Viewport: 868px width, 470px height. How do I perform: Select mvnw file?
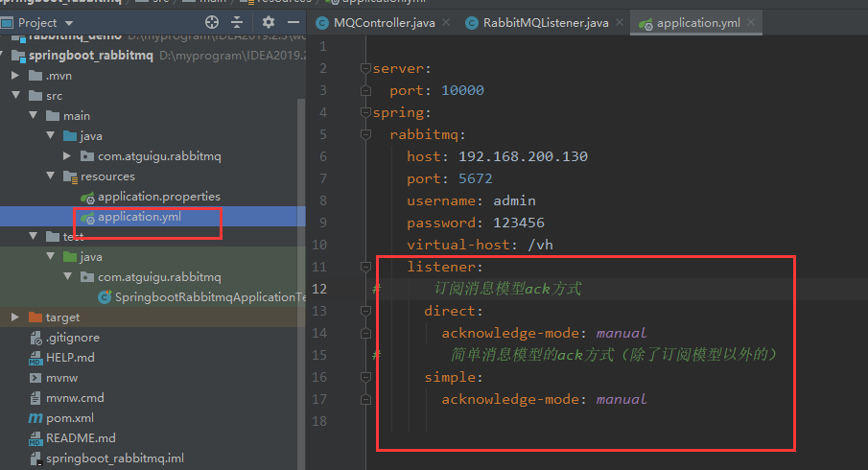tap(62, 378)
